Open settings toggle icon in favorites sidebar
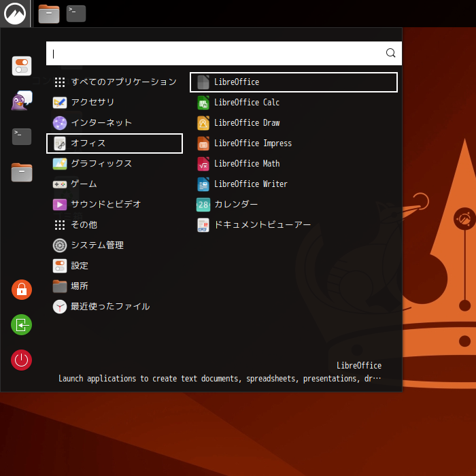The width and height of the screenshot is (476, 476). coord(22,66)
